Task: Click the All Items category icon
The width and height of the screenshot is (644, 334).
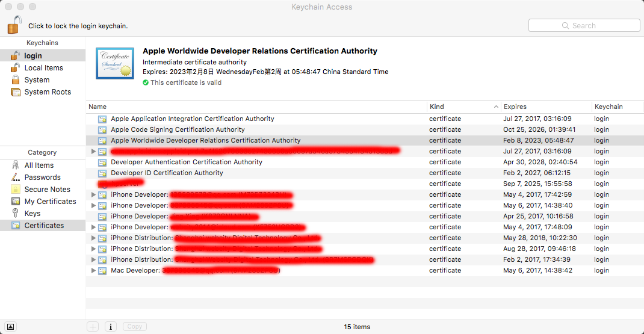Action: coord(16,165)
